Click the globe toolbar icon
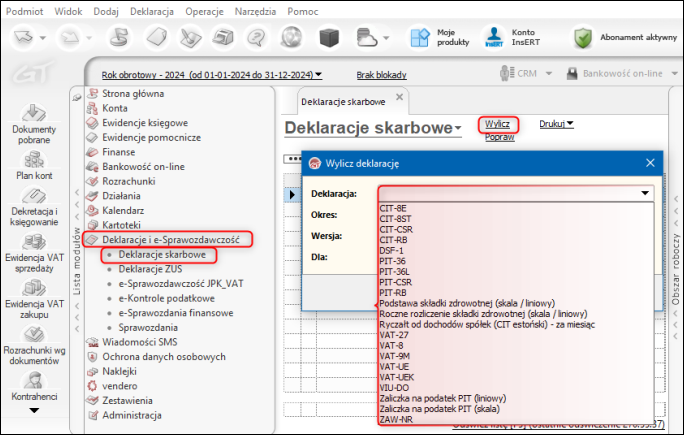 pos(291,38)
